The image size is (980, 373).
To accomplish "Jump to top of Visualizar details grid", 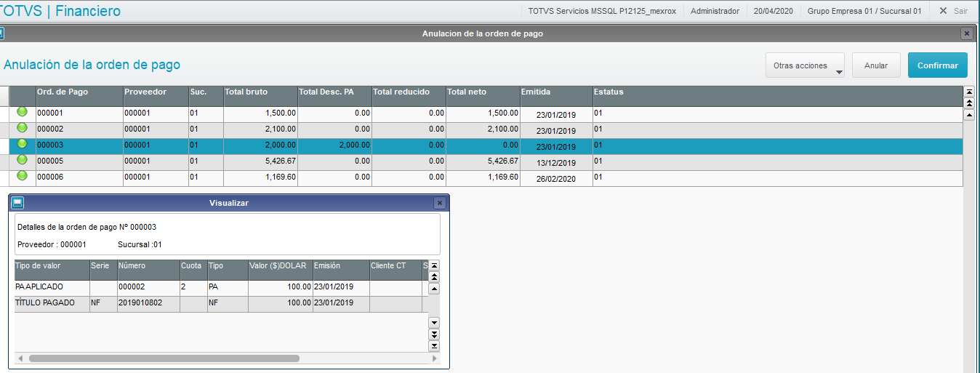I will pyautogui.click(x=434, y=265).
